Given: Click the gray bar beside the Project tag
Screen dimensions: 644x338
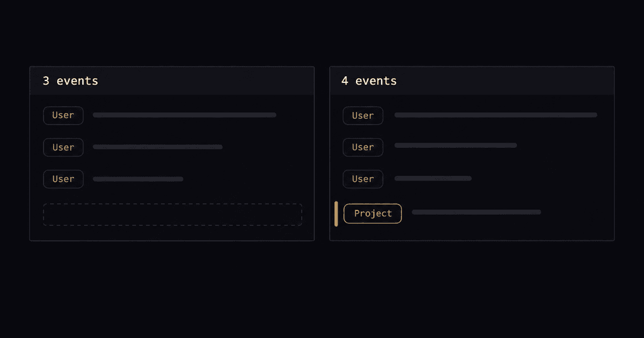Looking at the screenshot, I should tap(476, 212).
